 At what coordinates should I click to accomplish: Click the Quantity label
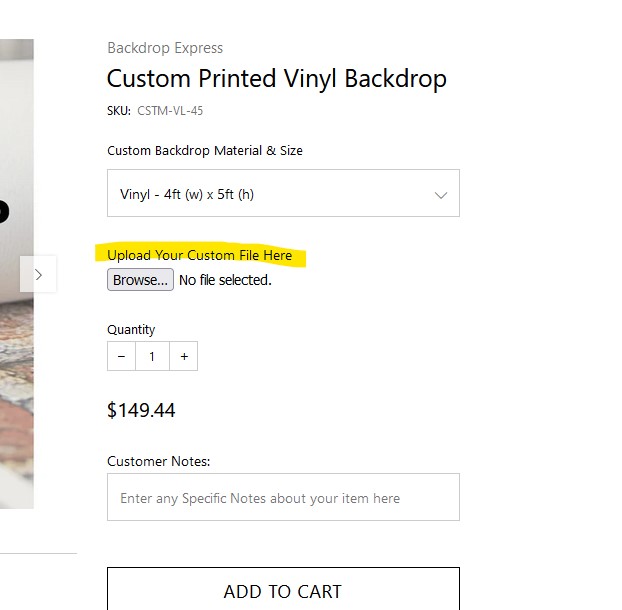coord(131,330)
